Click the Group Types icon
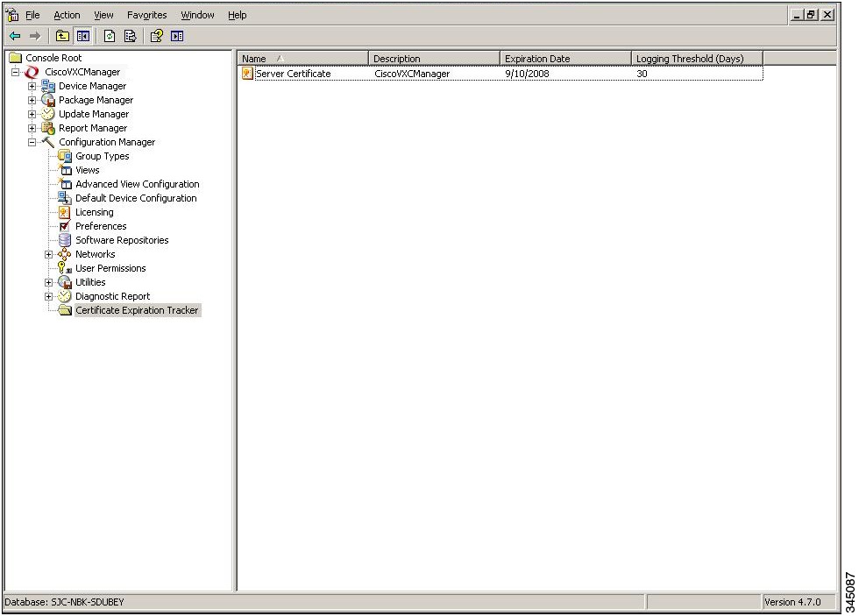The width and height of the screenshot is (859, 616). click(65, 156)
